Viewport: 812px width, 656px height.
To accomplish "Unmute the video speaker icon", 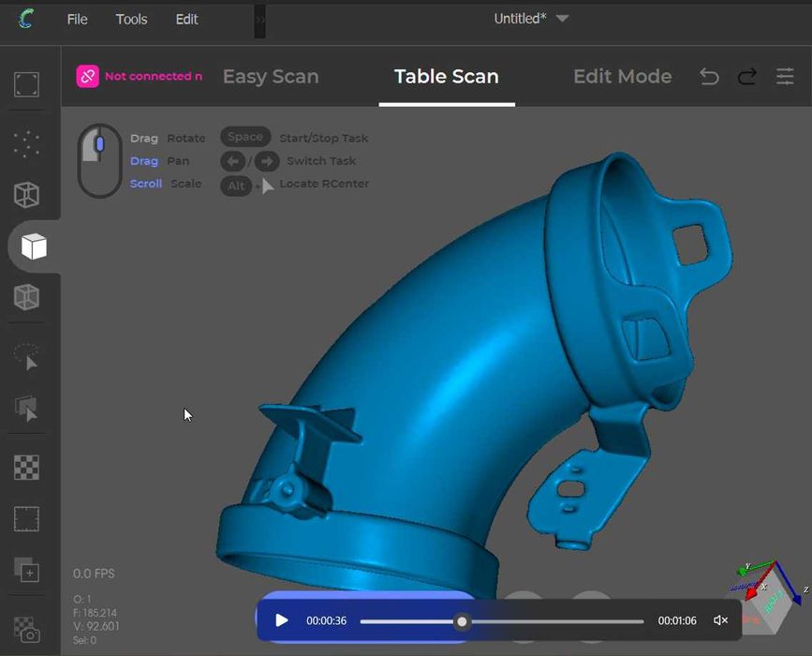I will (x=720, y=620).
